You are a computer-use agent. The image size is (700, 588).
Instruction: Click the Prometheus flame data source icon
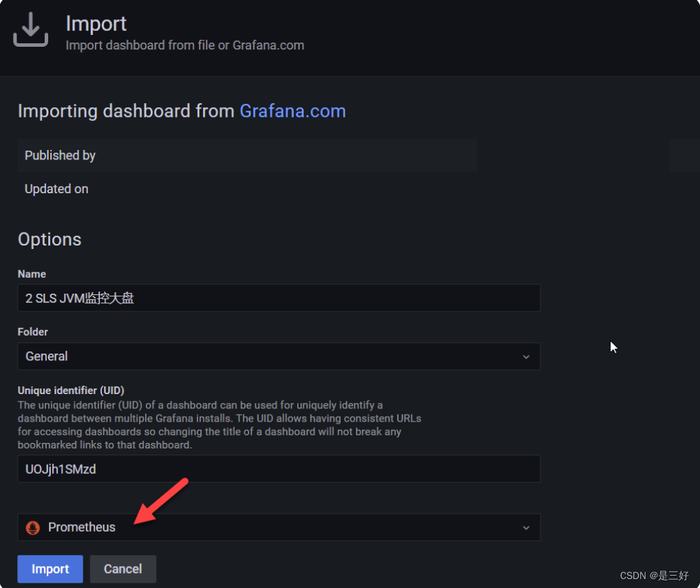pos(32,527)
